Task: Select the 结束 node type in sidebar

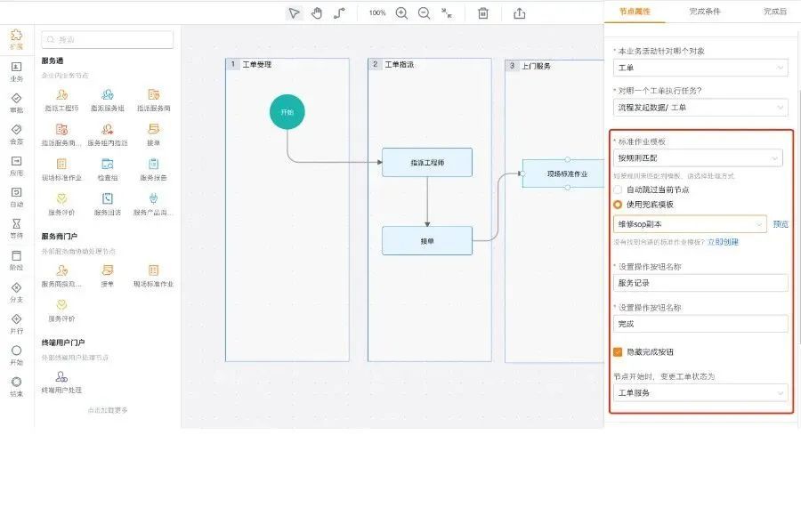Action: click(x=16, y=387)
